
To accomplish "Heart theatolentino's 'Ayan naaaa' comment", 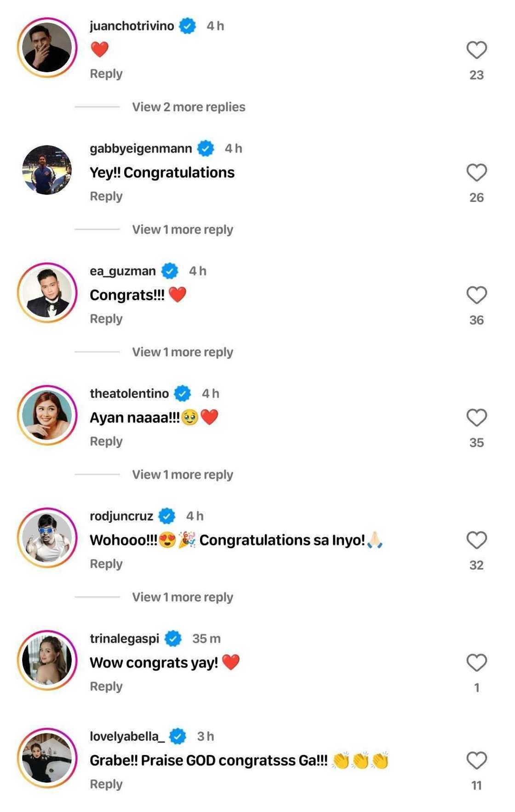I will click(476, 418).
